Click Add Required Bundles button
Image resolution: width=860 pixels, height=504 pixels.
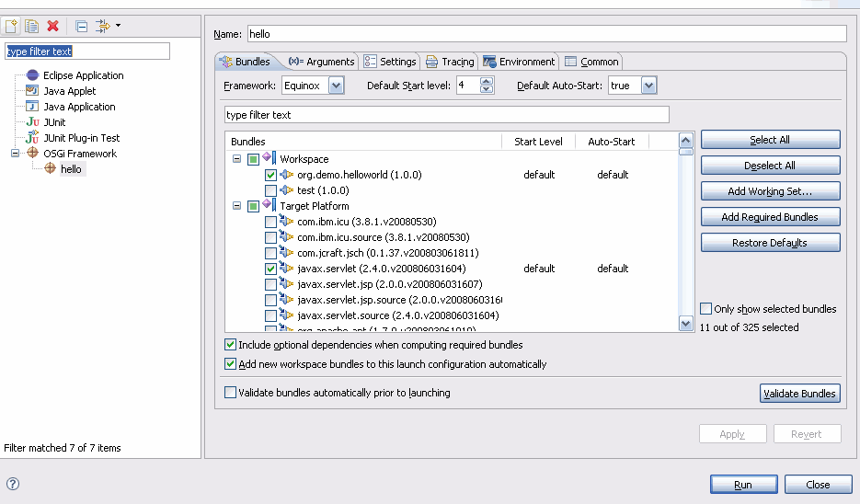coord(770,217)
